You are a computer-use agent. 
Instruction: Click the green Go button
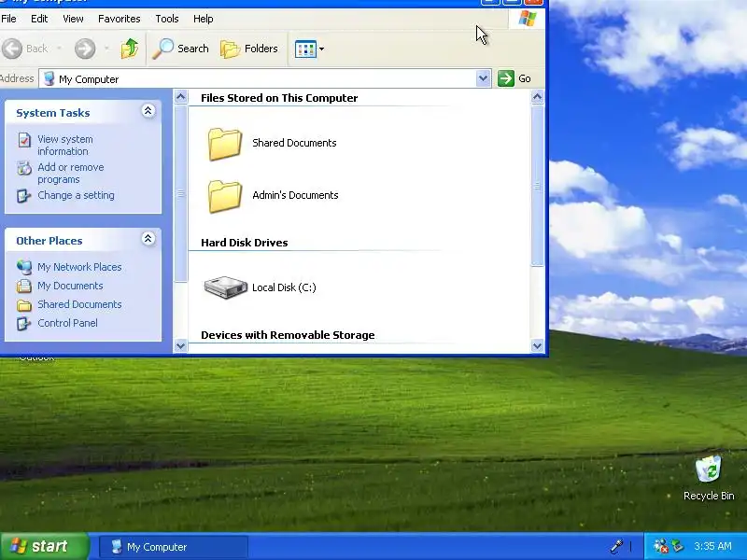[x=514, y=78]
